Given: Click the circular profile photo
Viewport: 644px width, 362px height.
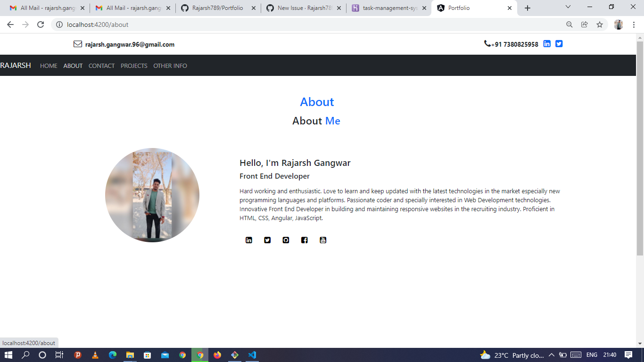Looking at the screenshot, I should [152, 195].
